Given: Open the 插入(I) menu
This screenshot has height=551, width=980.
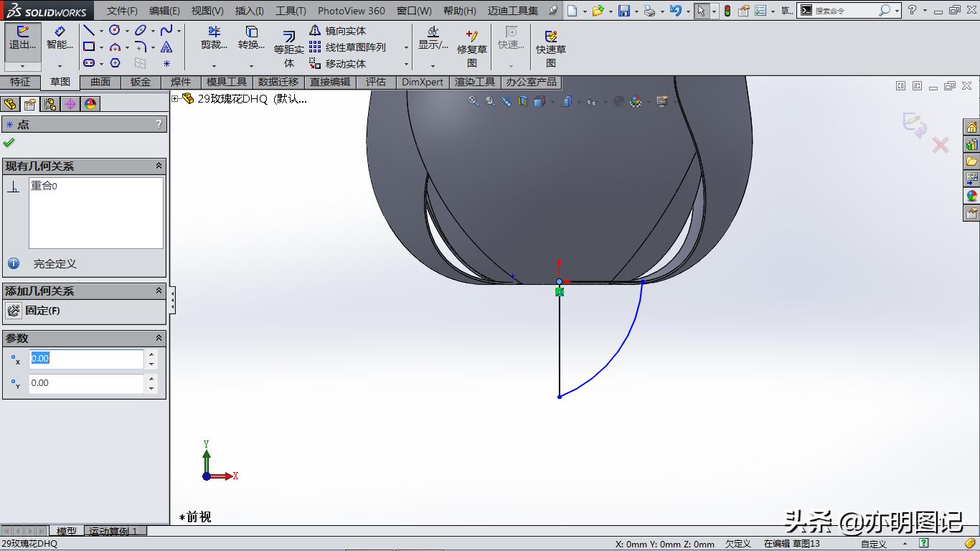Looking at the screenshot, I should (249, 11).
